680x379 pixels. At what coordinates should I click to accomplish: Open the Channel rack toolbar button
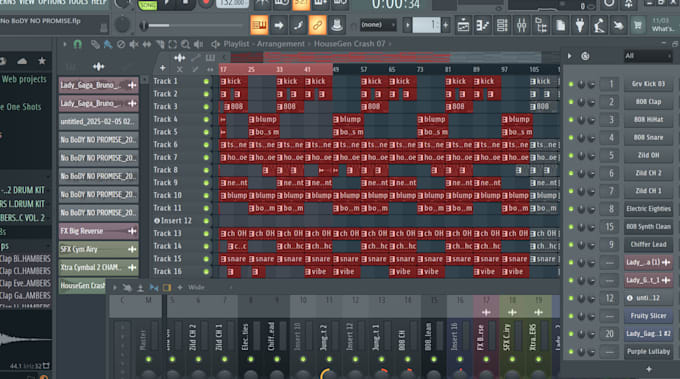[502, 26]
